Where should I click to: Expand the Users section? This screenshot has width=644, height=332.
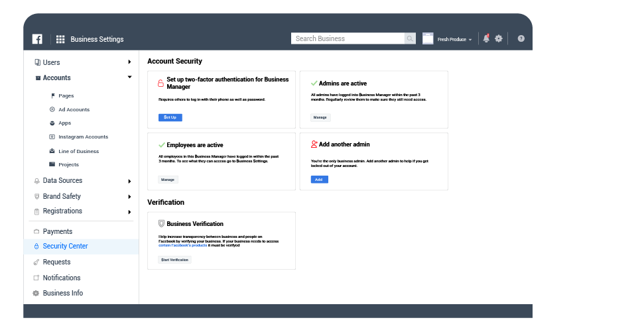click(x=129, y=62)
